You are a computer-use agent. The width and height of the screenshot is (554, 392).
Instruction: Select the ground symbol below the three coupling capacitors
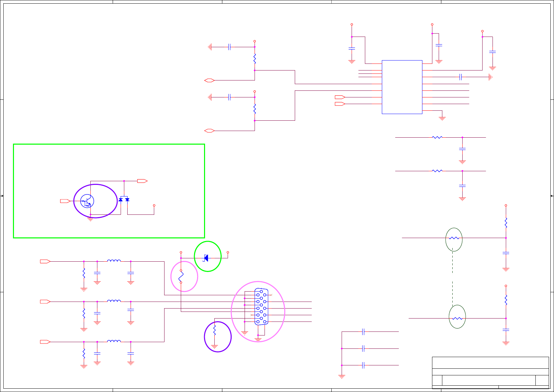click(x=342, y=377)
